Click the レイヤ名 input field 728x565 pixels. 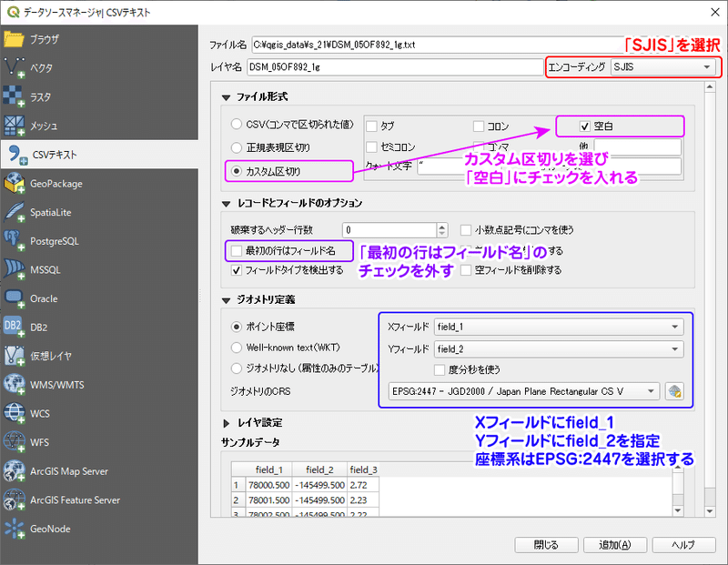pyautogui.click(x=395, y=66)
